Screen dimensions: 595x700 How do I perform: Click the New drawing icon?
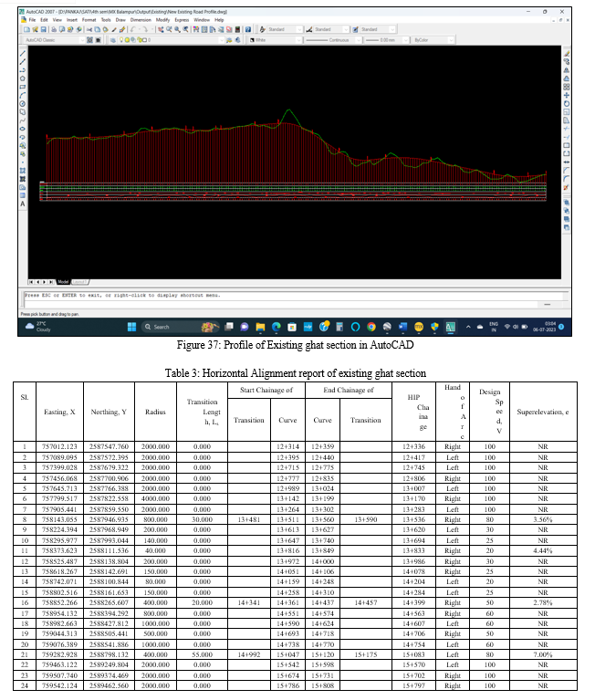pyautogui.click(x=26, y=29)
